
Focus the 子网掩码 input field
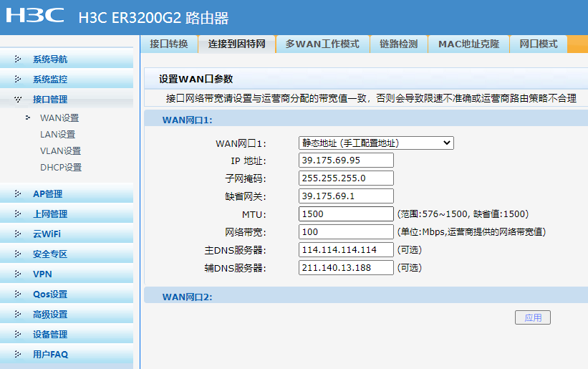point(346,178)
